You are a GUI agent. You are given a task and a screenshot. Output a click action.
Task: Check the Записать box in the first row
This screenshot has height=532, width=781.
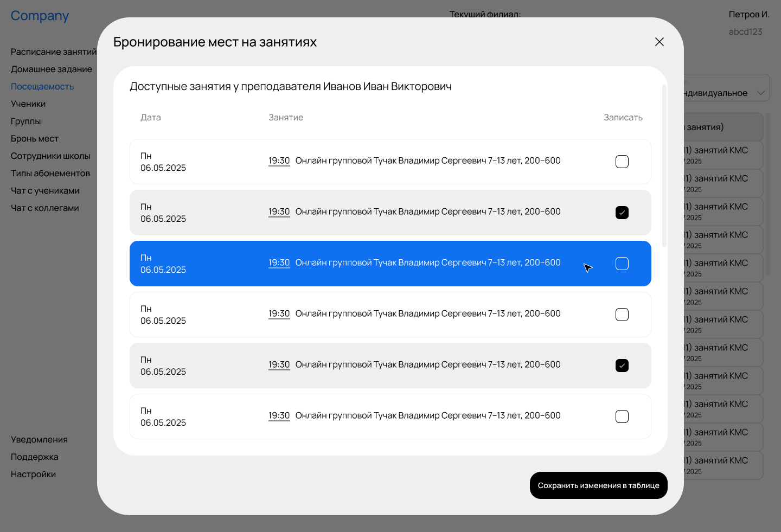(622, 162)
